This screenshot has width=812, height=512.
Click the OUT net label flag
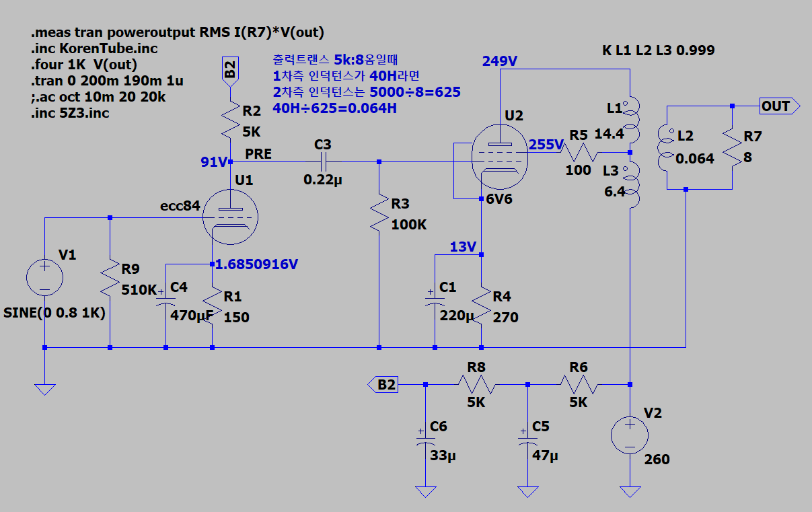779,106
